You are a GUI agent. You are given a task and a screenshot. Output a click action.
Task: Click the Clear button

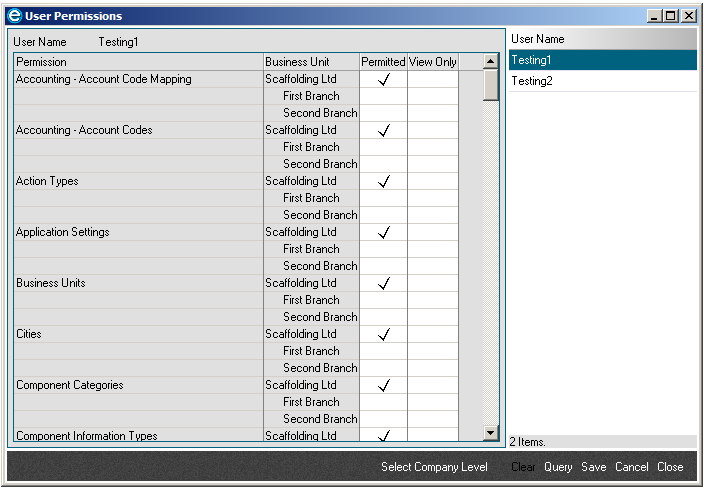coord(523,467)
